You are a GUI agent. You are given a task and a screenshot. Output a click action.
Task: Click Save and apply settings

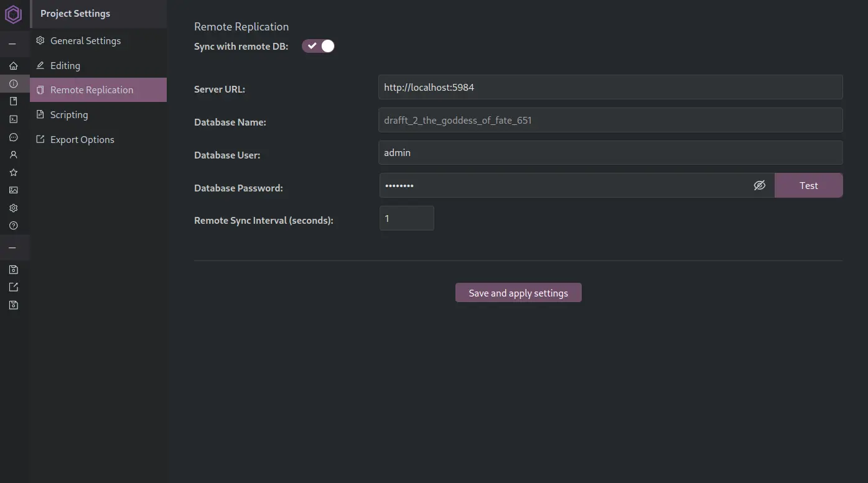[518, 292]
